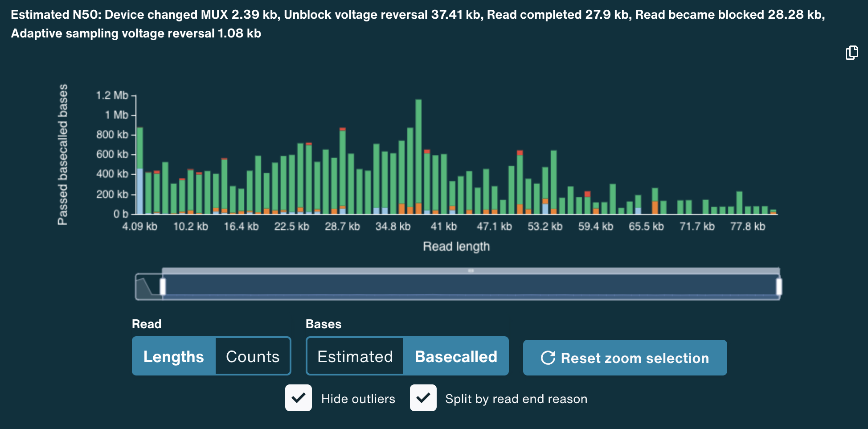The width and height of the screenshot is (868, 429).
Task: Click the 71.7 kb x-axis label
Action: 697,227
